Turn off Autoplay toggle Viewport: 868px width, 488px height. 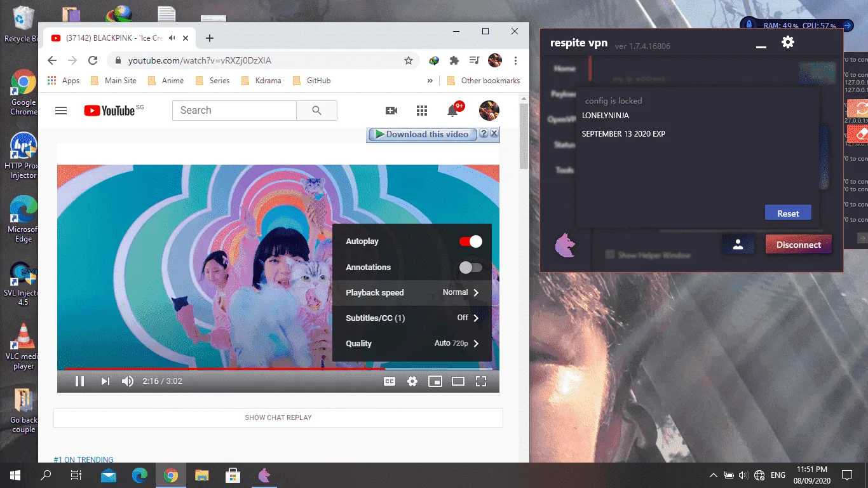pyautogui.click(x=471, y=241)
